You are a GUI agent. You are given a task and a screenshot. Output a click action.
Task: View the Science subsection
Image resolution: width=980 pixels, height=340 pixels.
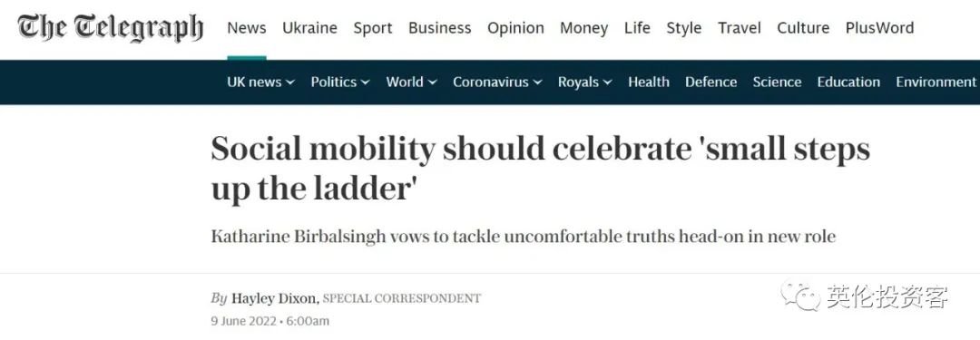pyautogui.click(x=777, y=83)
